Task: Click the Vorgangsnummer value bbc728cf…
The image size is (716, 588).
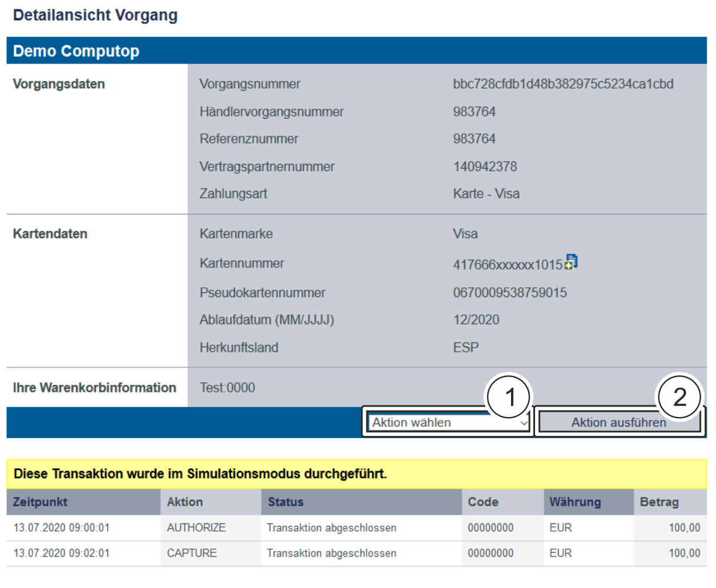Action: click(x=563, y=84)
